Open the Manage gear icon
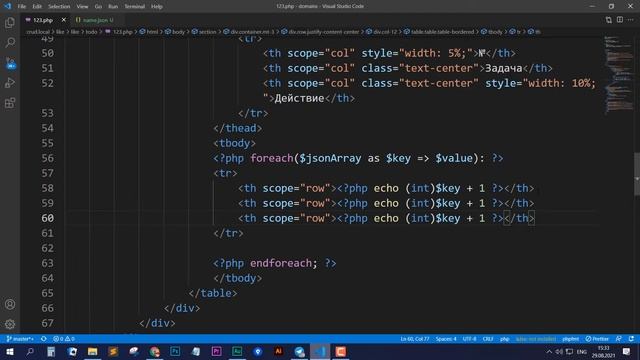The image size is (640, 360). (10, 324)
